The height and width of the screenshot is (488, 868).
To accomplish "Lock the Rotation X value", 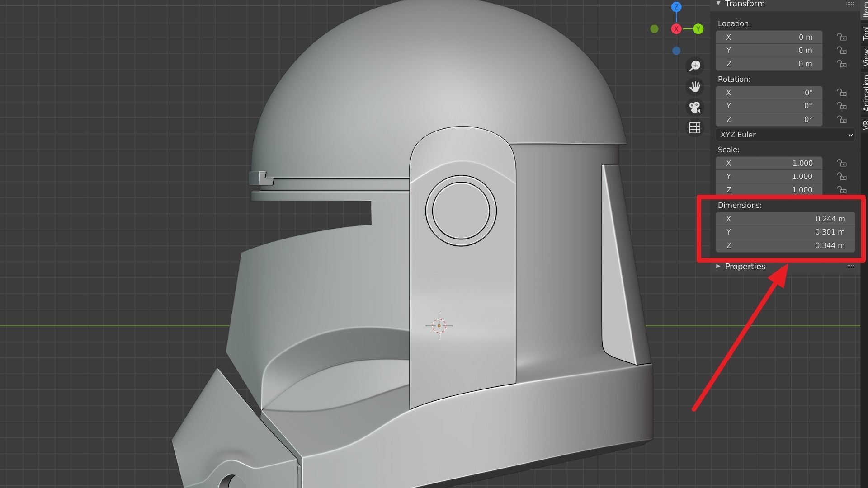I will tap(841, 93).
